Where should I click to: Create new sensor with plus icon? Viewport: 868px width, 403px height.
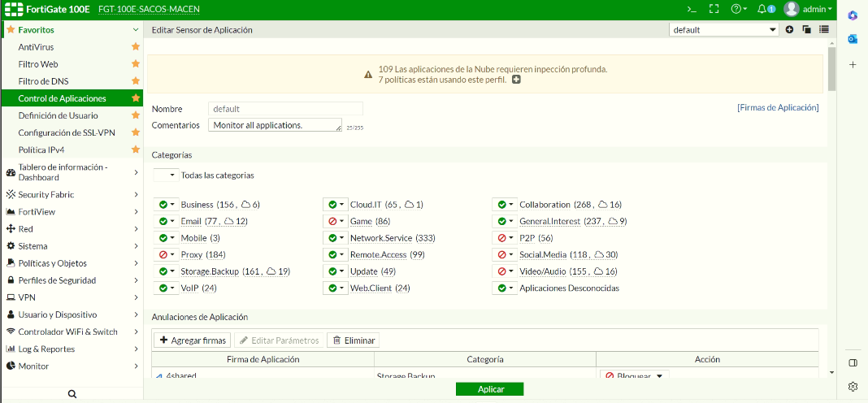789,30
